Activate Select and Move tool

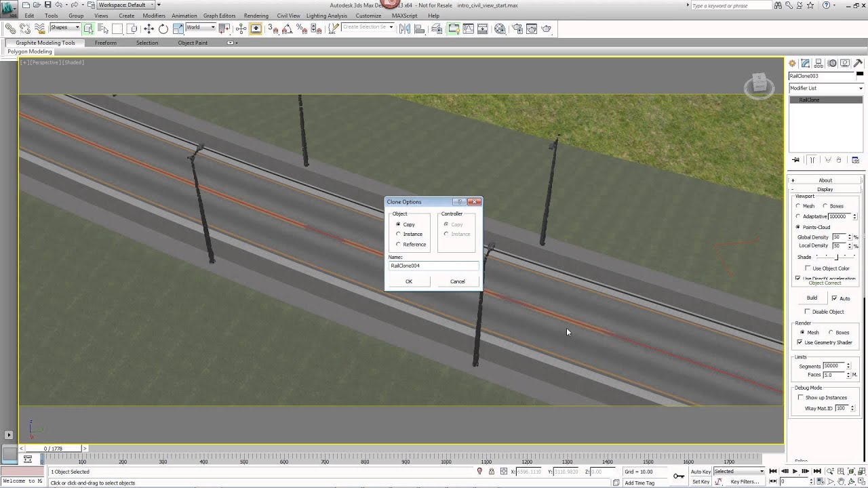(x=149, y=28)
